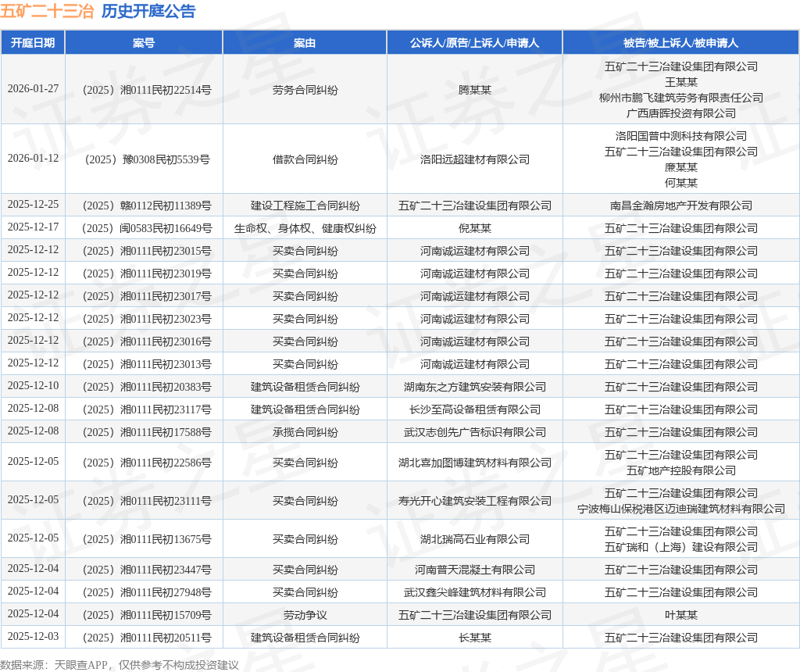Click the 案由 column header
Image resolution: width=800 pixels, height=672 pixels.
(305, 43)
